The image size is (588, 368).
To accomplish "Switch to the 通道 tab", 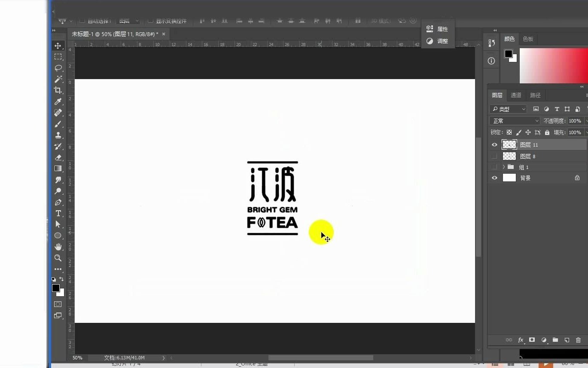I will [516, 95].
